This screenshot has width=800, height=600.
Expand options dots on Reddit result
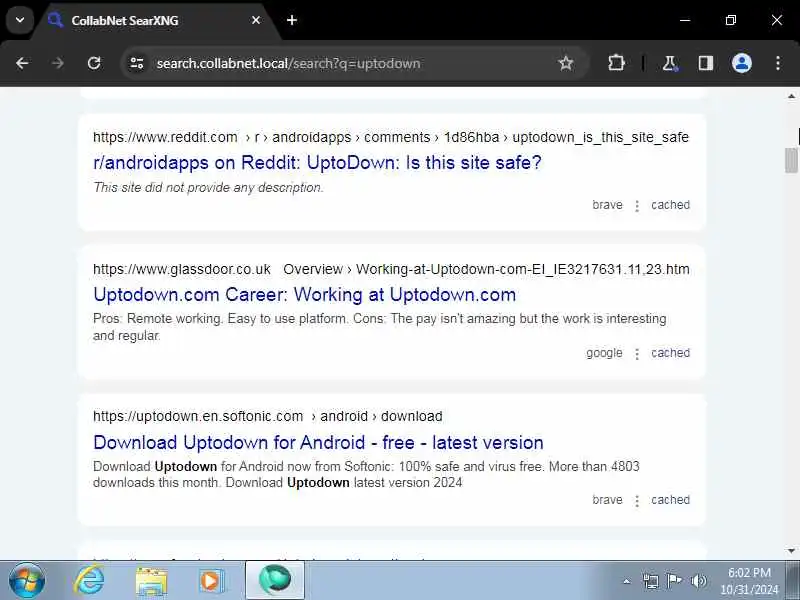[x=637, y=206]
